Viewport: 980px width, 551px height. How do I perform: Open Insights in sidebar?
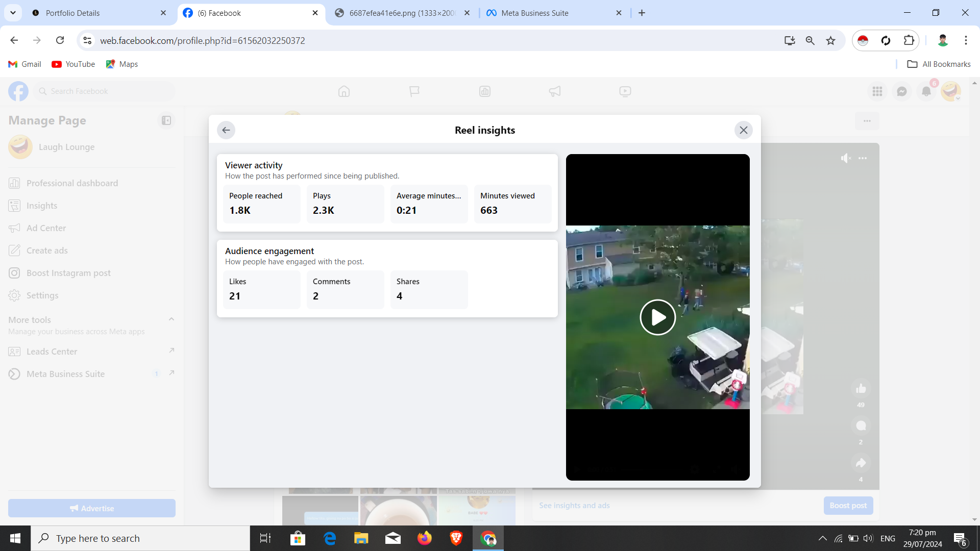click(92, 206)
